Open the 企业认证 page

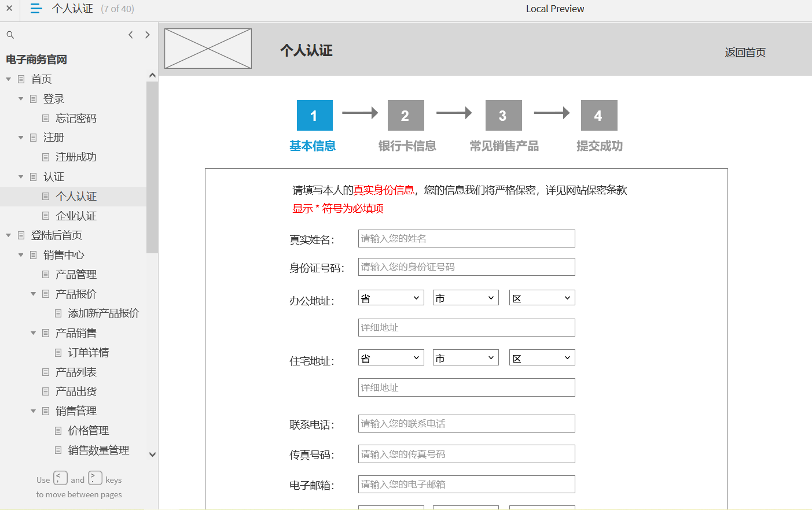(x=76, y=216)
